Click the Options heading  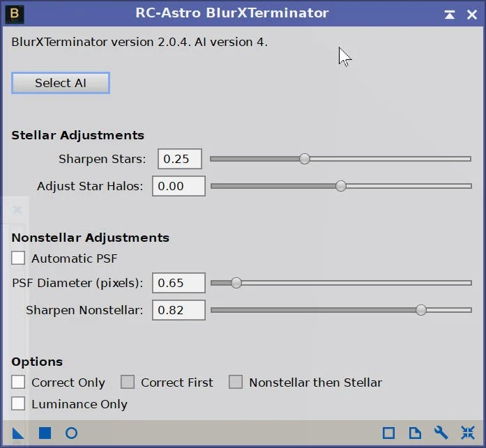[37, 362]
